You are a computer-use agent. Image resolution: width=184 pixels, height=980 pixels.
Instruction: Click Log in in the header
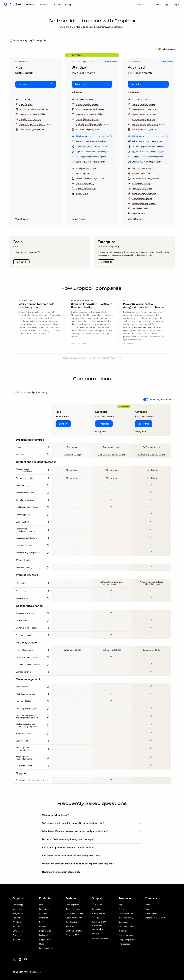(x=177, y=5)
